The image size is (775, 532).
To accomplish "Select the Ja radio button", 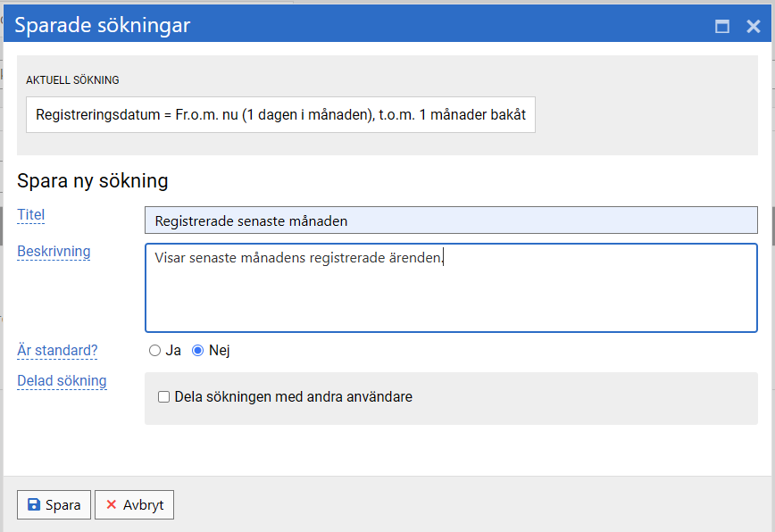I will (154, 350).
